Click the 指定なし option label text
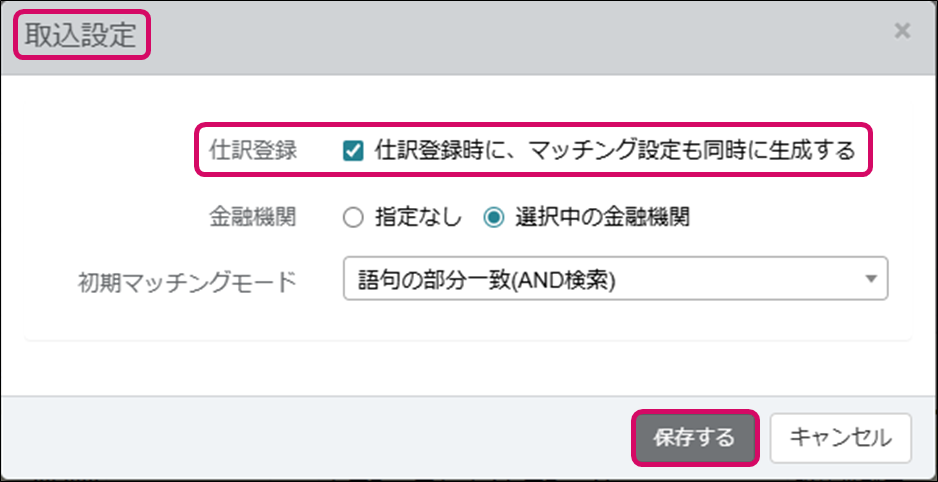Viewport: 938px width, 482px height. [418, 217]
